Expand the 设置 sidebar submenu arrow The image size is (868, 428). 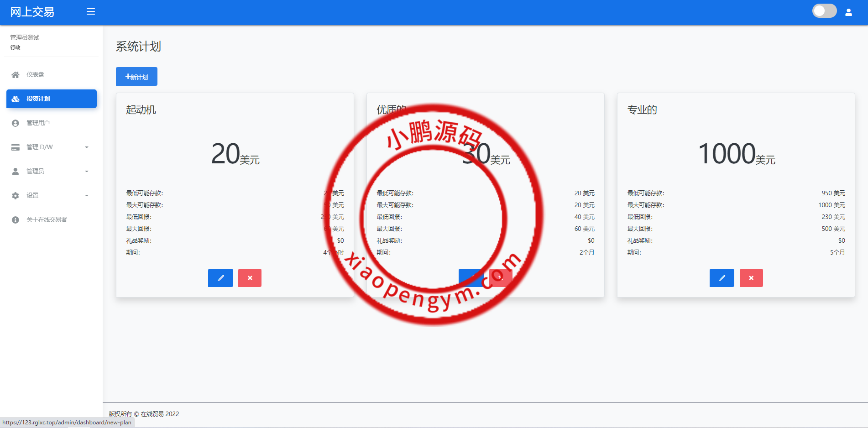point(87,196)
